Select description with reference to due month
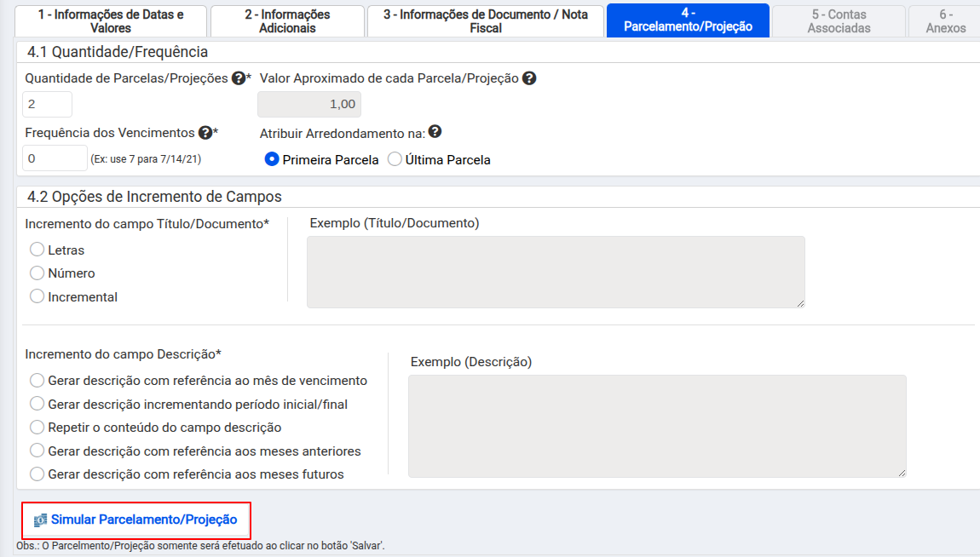The height and width of the screenshot is (557, 980). pos(37,380)
